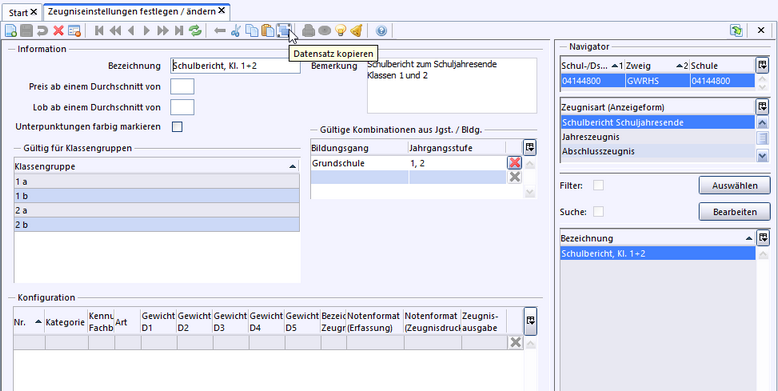Click the undo arrow icon
This screenshot has height=391, width=778.
43,31
